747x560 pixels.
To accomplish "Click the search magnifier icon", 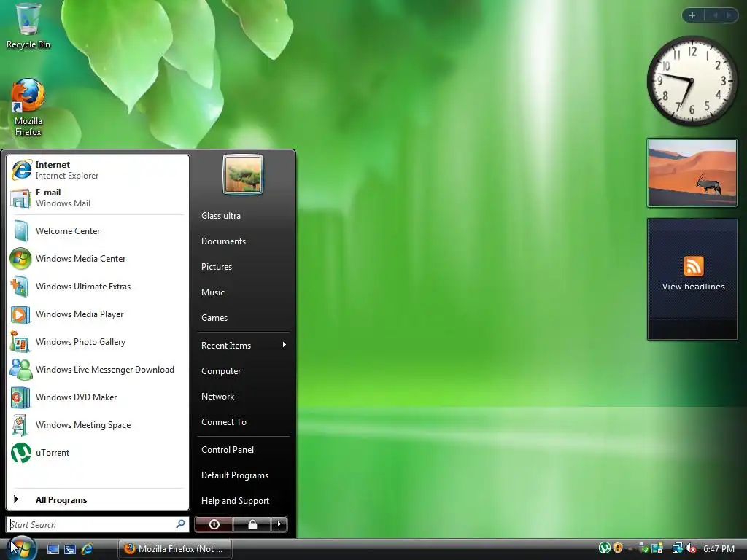I will pyautogui.click(x=181, y=524).
